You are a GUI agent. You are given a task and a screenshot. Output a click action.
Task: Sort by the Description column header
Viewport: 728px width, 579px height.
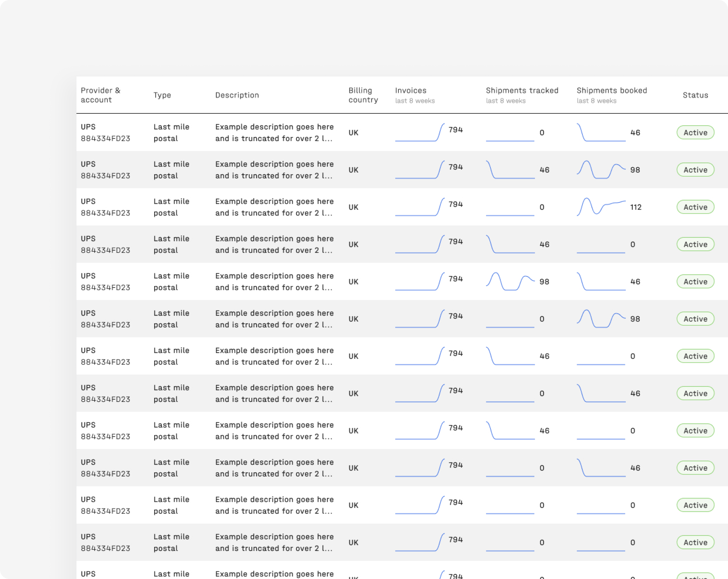pyautogui.click(x=237, y=95)
